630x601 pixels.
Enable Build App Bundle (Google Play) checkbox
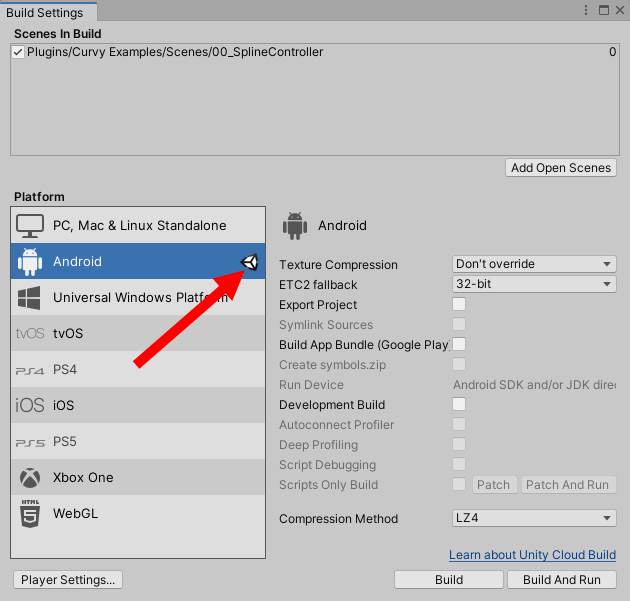click(x=459, y=344)
